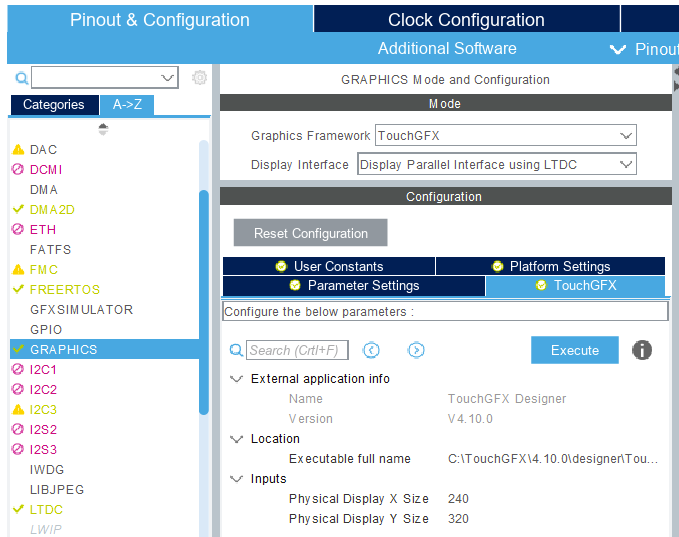Click checkmark icon next to GRAPHICS
679x537 pixels.
tap(18, 349)
